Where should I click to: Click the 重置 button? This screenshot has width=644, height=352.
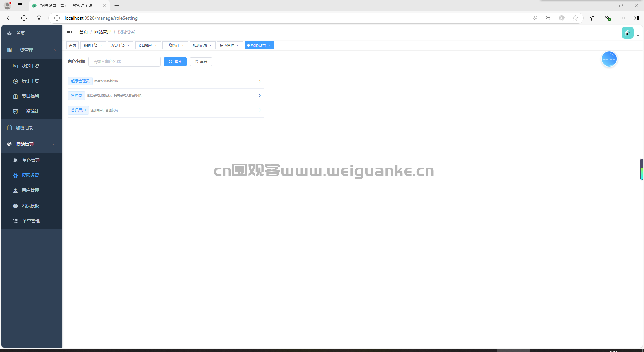pyautogui.click(x=201, y=62)
